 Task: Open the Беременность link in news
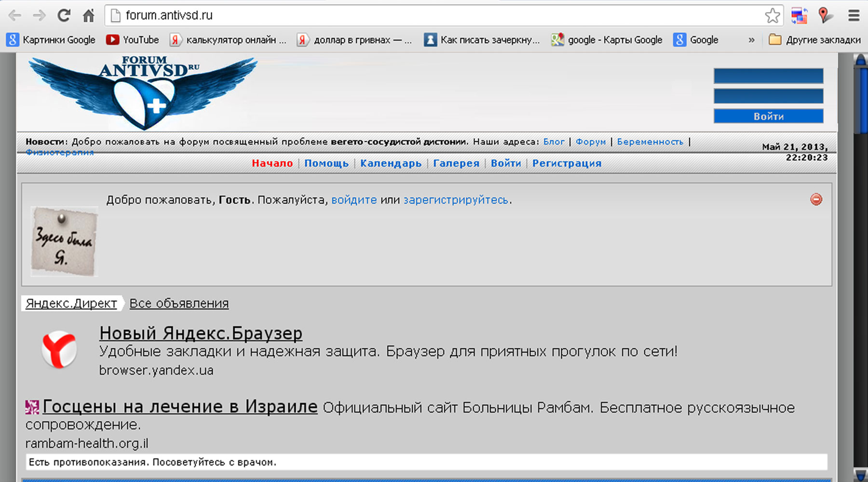pos(650,142)
